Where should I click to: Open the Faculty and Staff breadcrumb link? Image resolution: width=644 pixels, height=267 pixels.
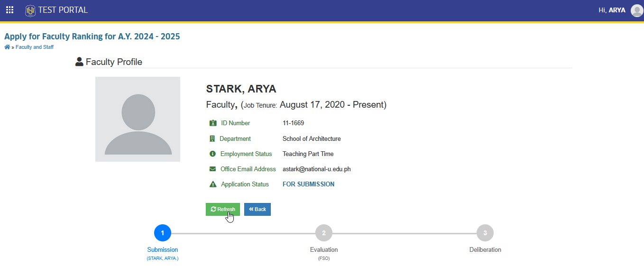coord(35,47)
